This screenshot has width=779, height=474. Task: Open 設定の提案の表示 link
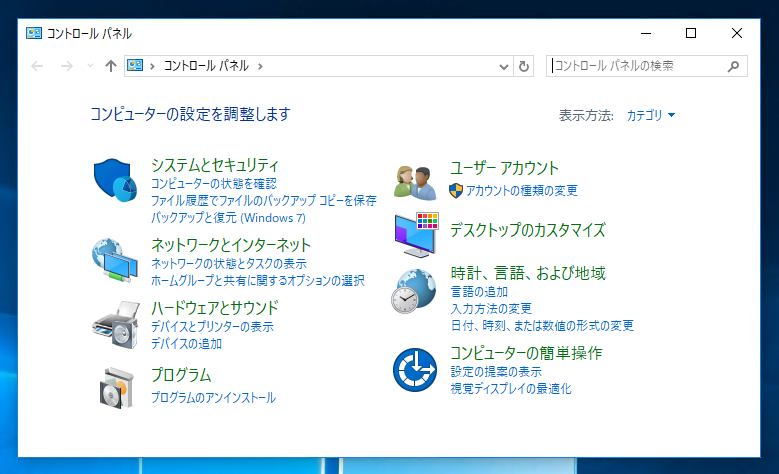pos(496,372)
